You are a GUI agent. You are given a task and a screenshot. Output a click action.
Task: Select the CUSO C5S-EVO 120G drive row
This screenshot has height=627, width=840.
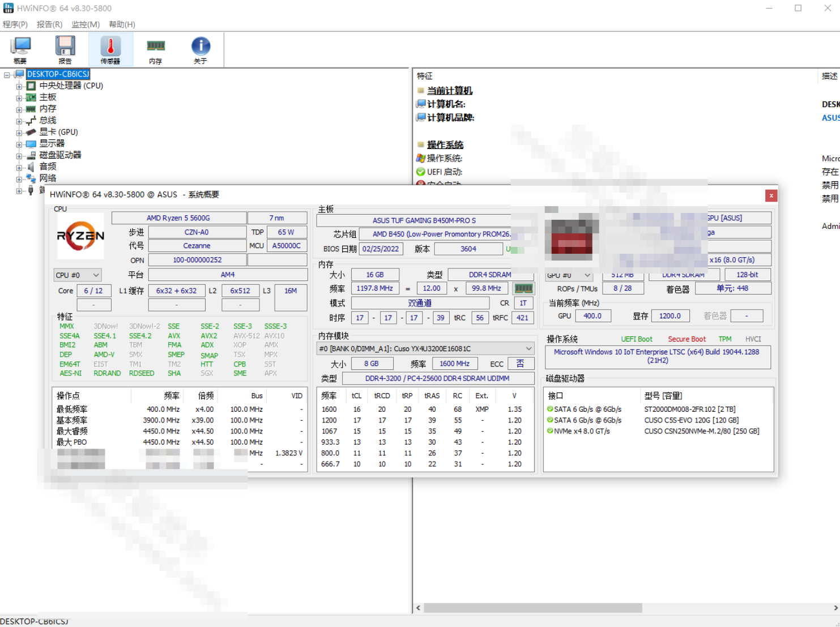[x=659, y=420]
